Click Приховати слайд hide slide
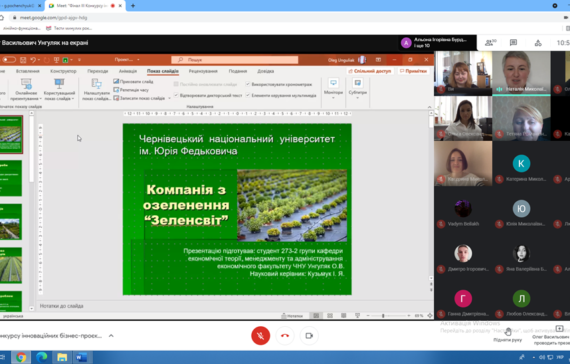 coord(133,81)
